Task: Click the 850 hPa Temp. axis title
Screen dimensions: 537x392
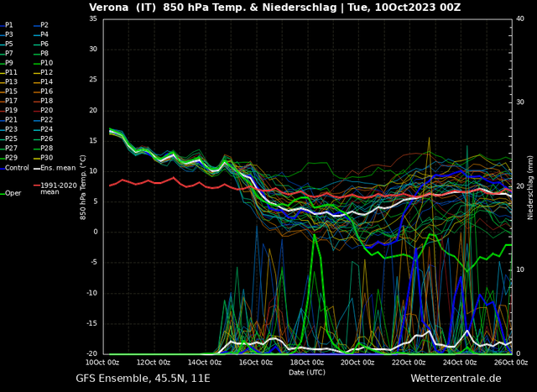Action: coord(83,187)
